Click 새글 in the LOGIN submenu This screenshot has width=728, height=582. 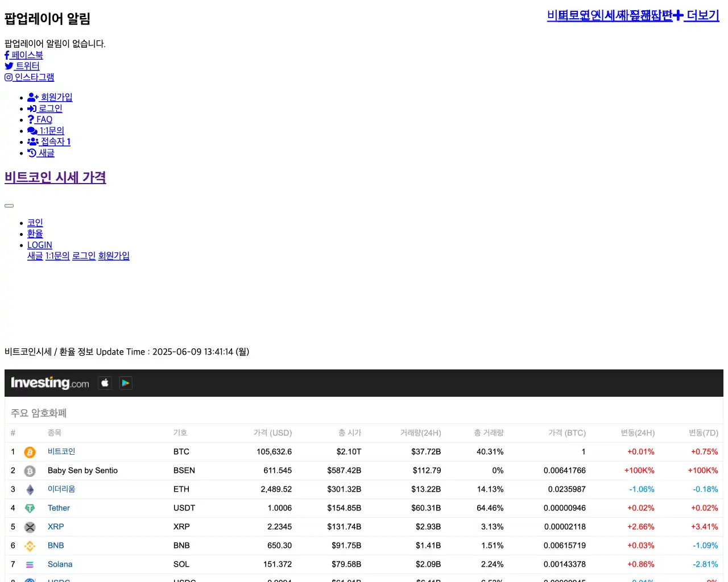35,256
